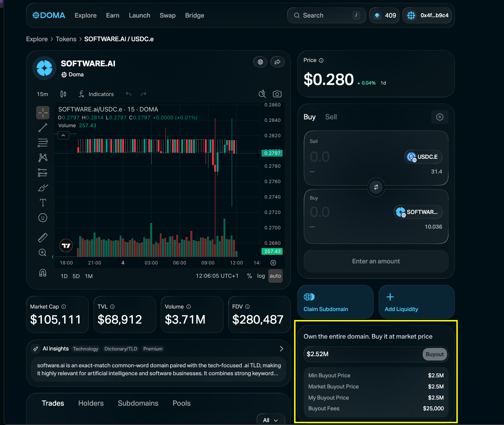Select the text annotation tool
The width and height of the screenshot is (504, 425).
43,202
